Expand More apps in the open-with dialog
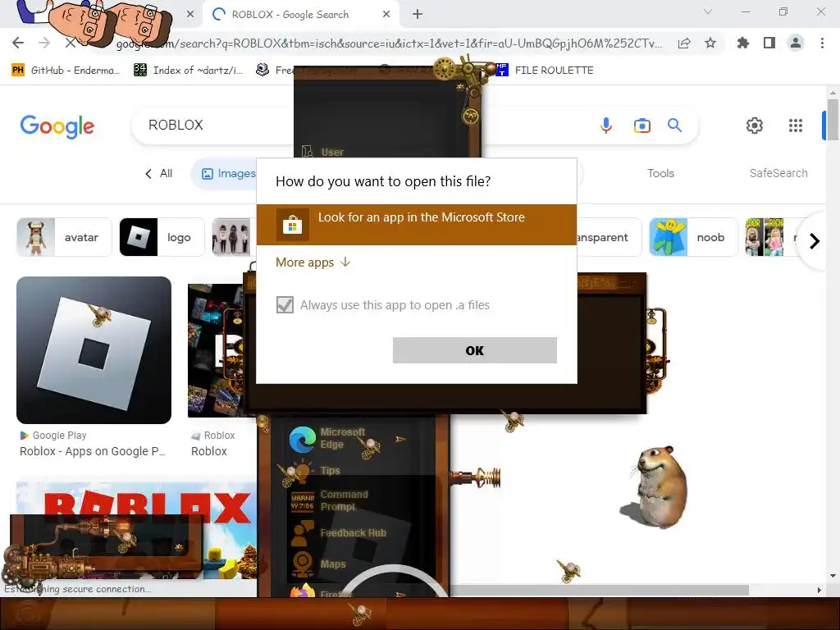 (313, 262)
